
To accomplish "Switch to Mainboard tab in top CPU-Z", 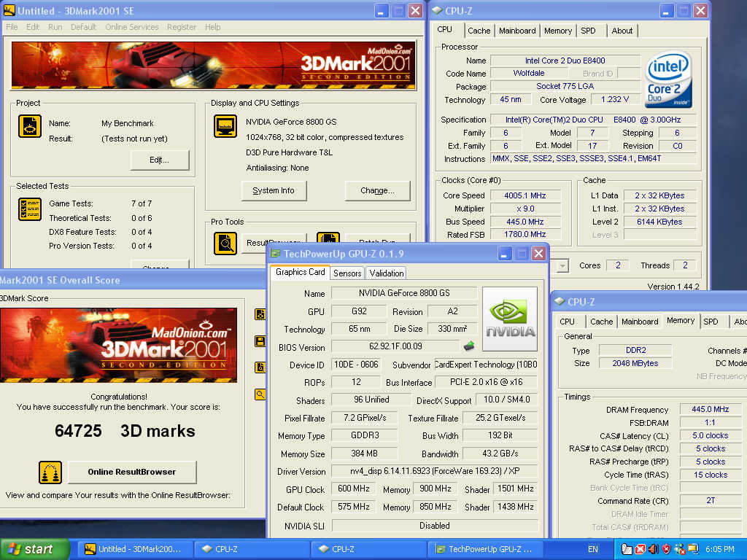I will click(517, 31).
